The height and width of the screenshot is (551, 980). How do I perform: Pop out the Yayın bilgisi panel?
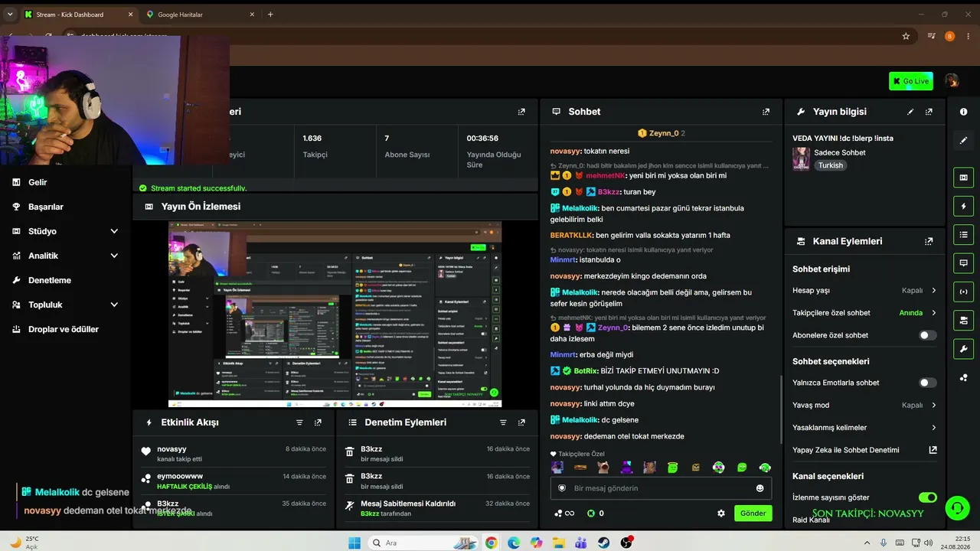click(x=929, y=112)
